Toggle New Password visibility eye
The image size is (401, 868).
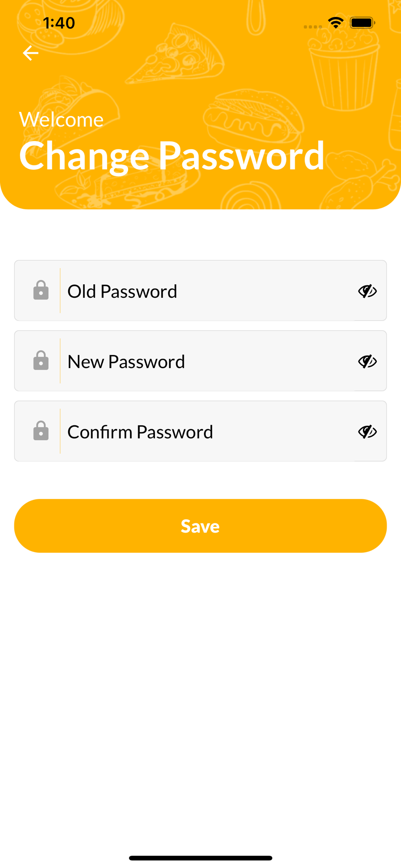(367, 361)
